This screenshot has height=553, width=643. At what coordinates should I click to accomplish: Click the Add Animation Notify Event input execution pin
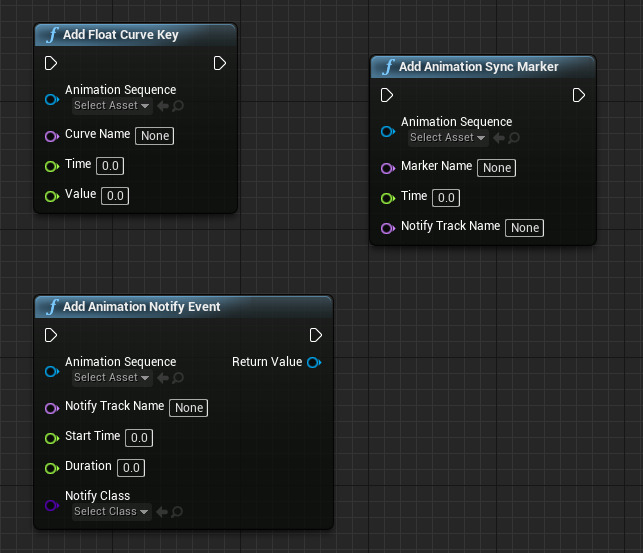(51, 335)
